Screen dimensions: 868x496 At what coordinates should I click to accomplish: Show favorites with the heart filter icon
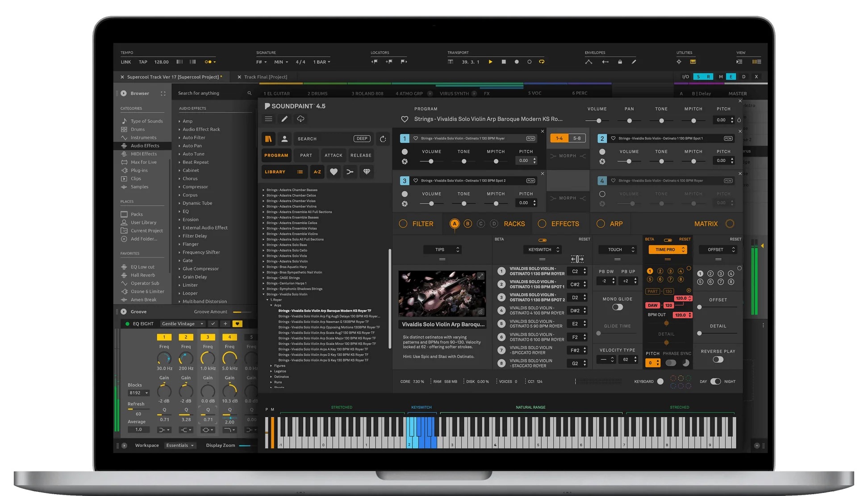(334, 172)
